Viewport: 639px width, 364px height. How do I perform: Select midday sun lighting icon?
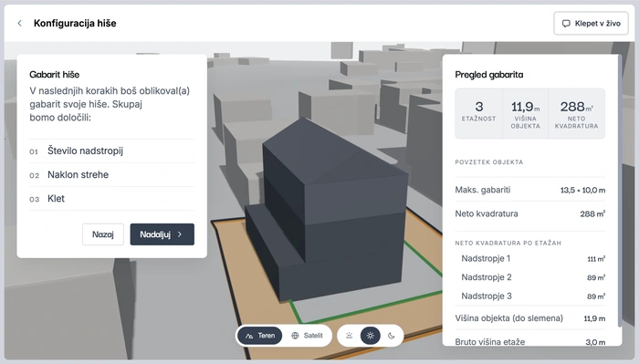(370, 336)
